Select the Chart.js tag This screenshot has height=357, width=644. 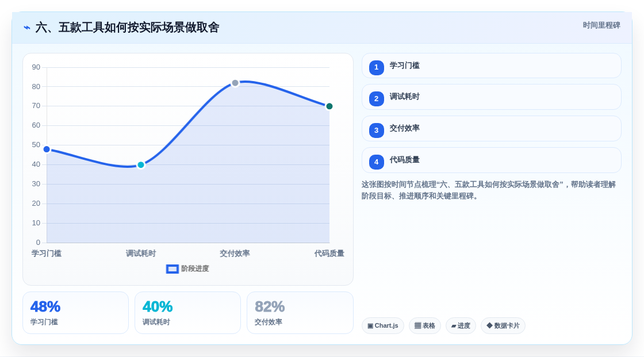(x=383, y=326)
